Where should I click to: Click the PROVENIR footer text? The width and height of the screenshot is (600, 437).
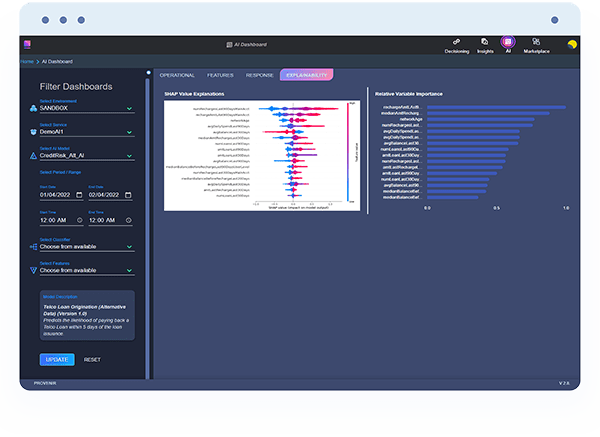[45, 383]
